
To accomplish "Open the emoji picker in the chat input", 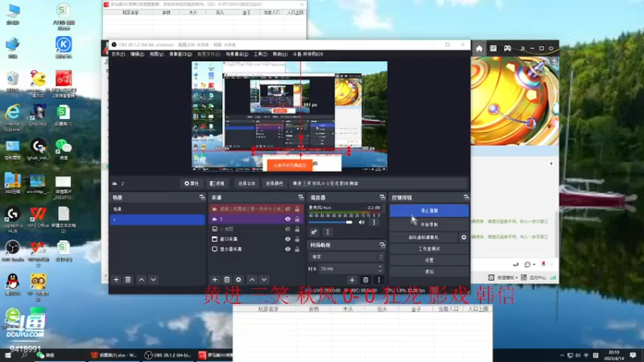I will tap(527, 265).
